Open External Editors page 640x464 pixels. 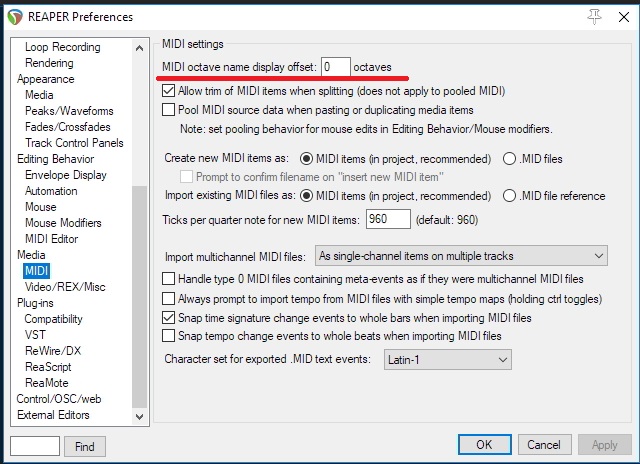coord(53,415)
